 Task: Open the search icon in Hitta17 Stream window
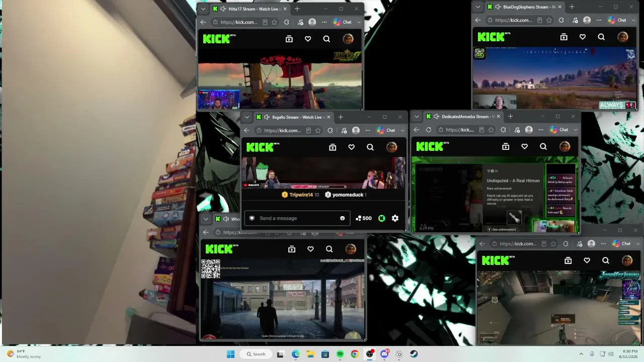pyautogui.click(x=327, y=39)
